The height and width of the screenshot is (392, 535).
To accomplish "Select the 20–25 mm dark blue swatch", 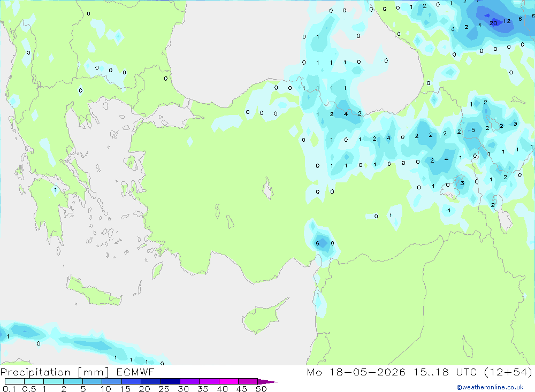I will coord(150,381).
